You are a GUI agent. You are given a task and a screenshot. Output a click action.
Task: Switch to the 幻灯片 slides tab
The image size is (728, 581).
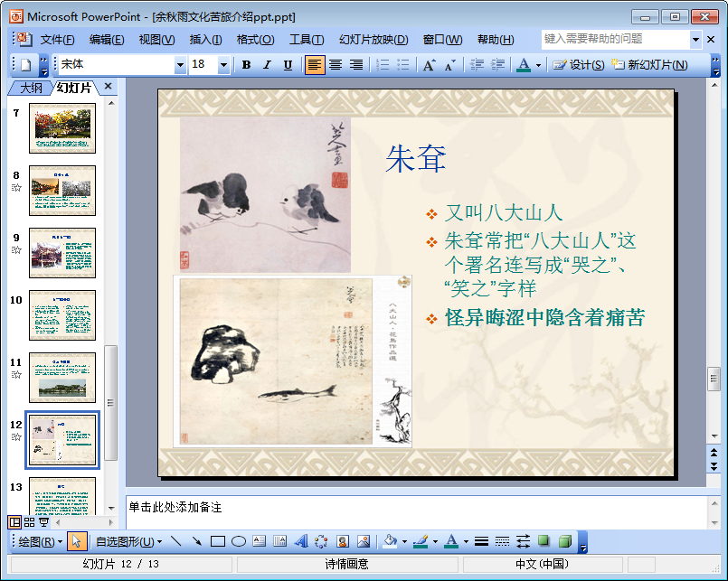74,88
